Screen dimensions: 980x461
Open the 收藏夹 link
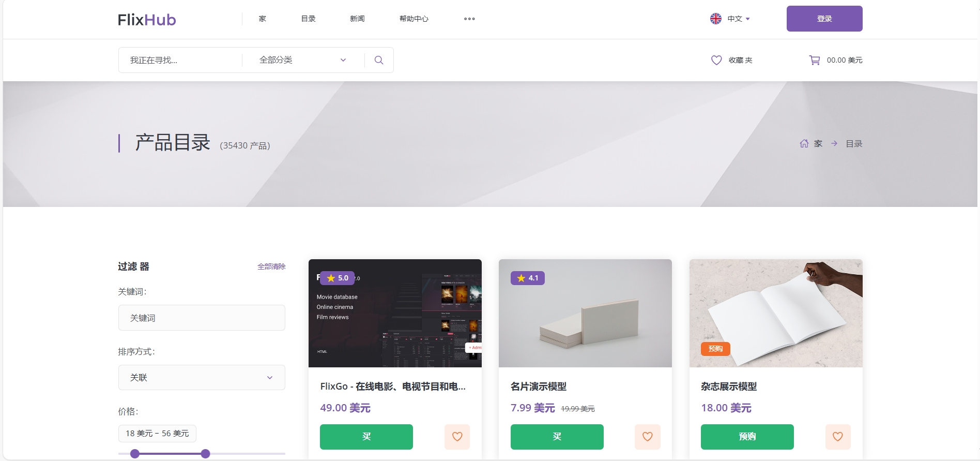point(741,60)
